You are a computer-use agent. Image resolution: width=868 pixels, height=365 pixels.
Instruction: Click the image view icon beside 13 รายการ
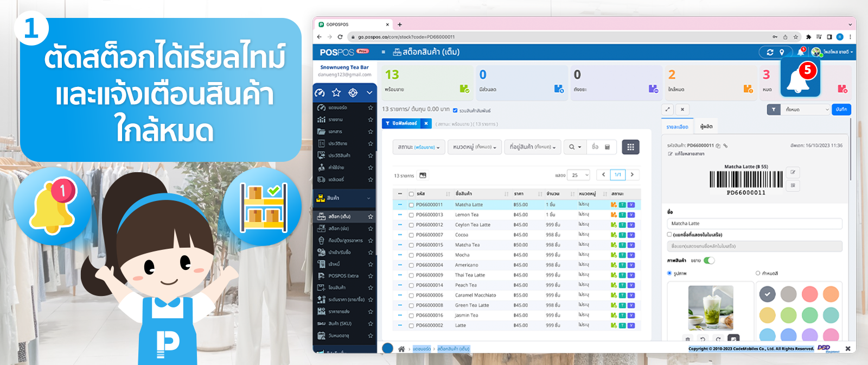(x=423, y=175)
